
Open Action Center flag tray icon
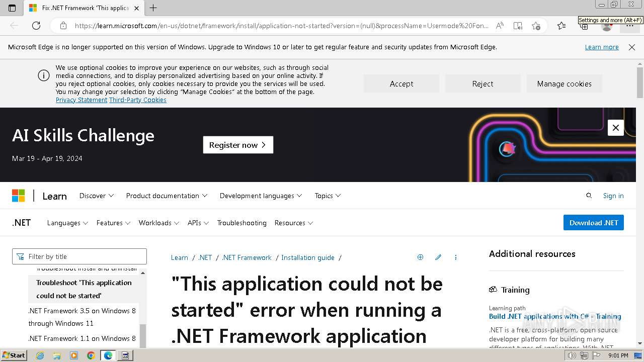coord(596,355)
